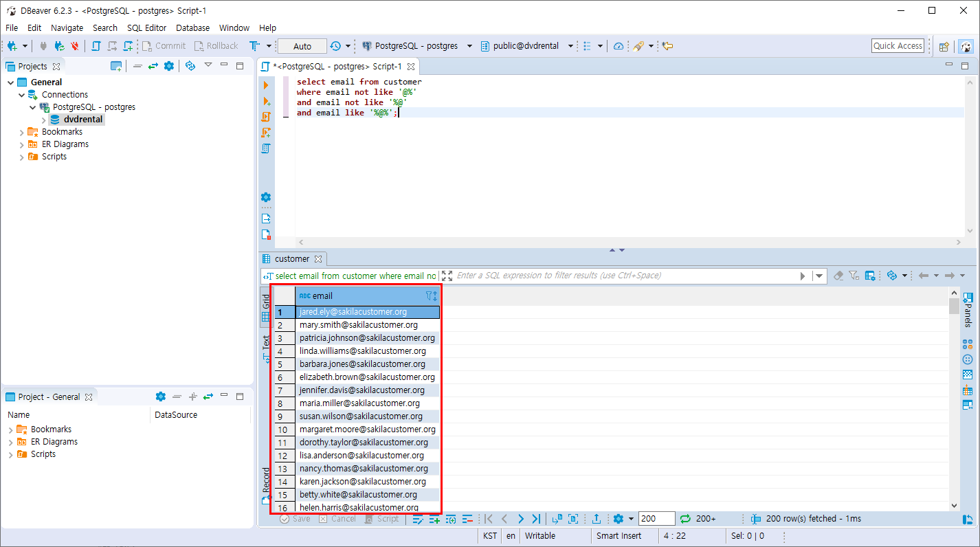Select the mary.smith@sakilacustomer.org cell
This screenshot has width=980, height=547.
point(368,325)
